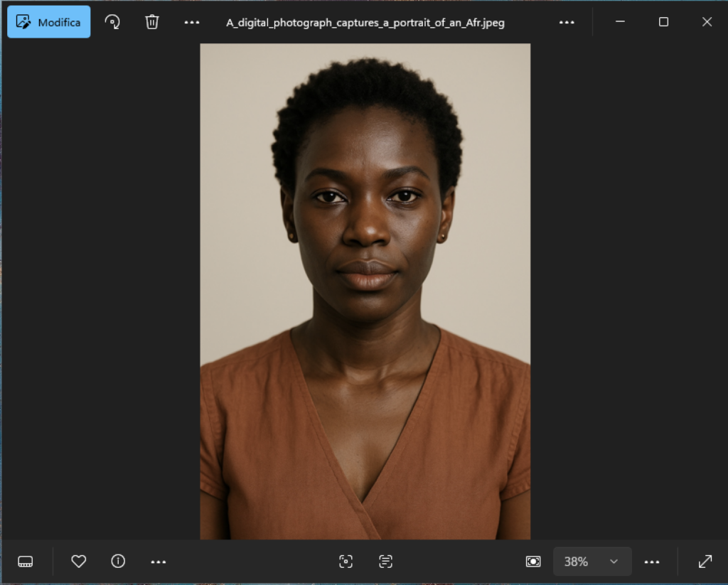
Task: Mark photo as favorite with heart
Action: (79, 562)
